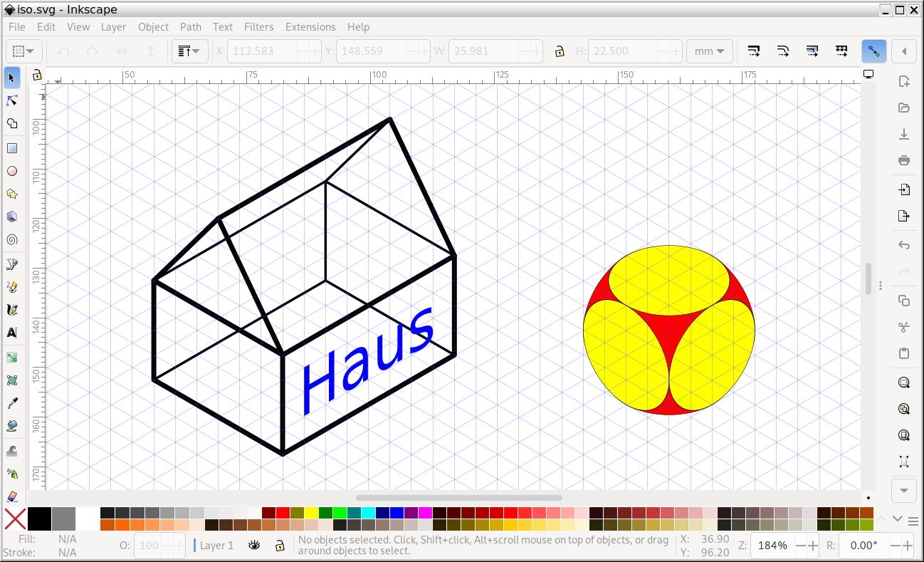
Task: Toggle Layer 1 lock icon
Action: 280,546
